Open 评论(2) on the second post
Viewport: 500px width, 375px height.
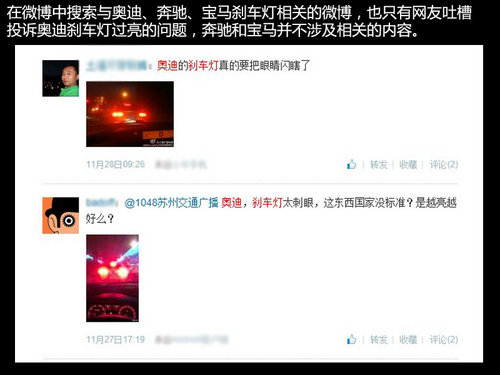pos(444,339)
